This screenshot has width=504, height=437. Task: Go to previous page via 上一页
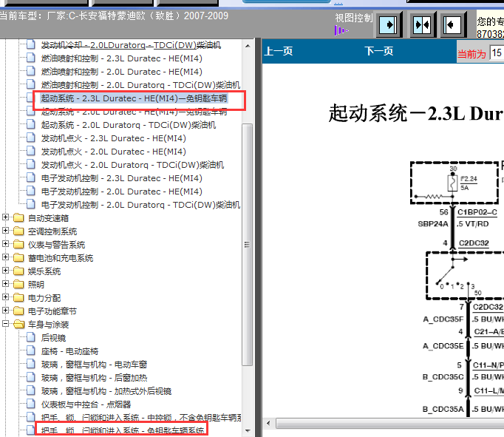click(x=279, y=52)
